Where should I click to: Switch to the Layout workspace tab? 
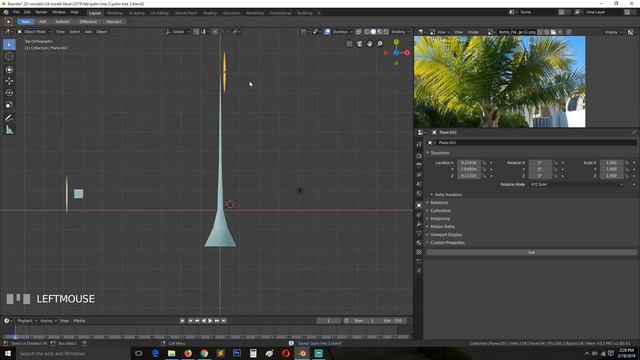coord(94,13)
